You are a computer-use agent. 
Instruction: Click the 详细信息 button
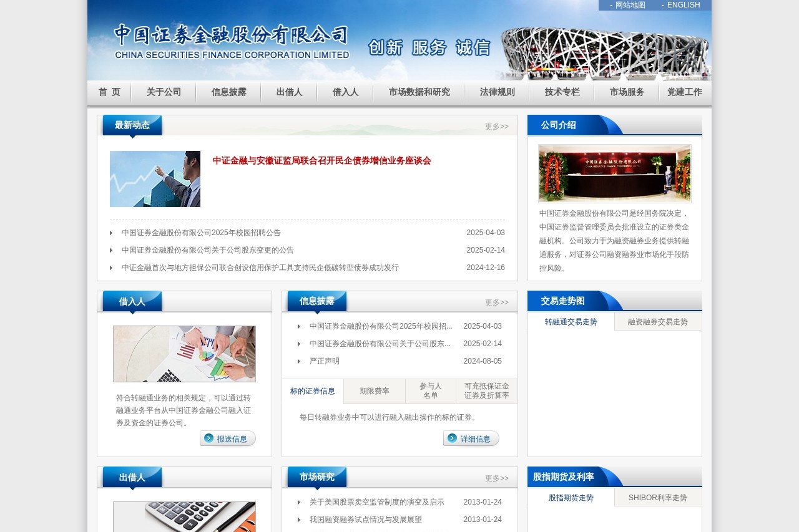471,438
